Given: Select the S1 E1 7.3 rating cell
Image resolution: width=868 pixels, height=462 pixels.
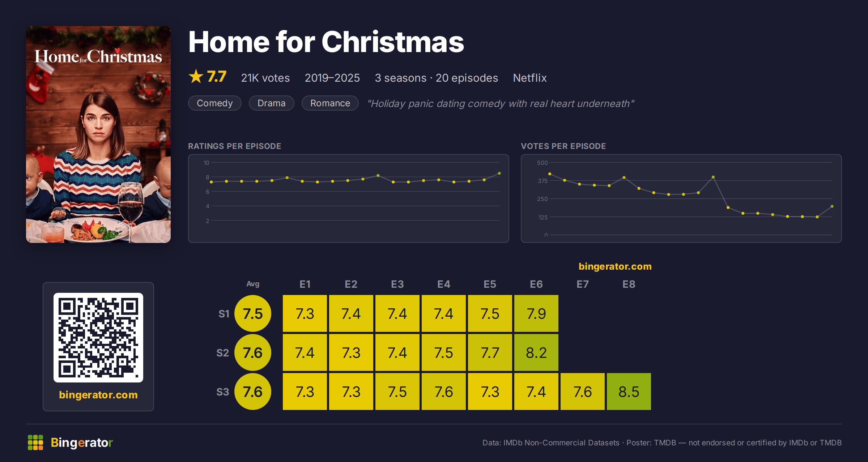Looking at the screenshot, I should [305, 313].
